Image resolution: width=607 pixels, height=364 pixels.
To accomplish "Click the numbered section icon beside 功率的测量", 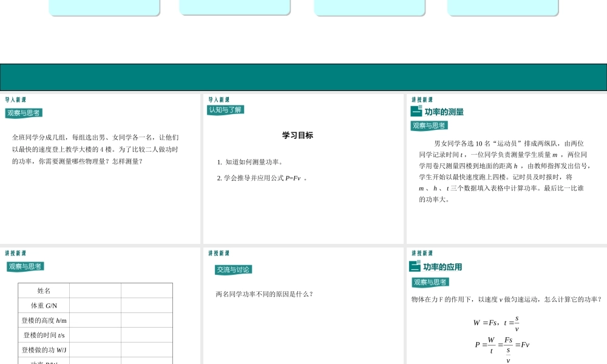I will click(416, 111).
